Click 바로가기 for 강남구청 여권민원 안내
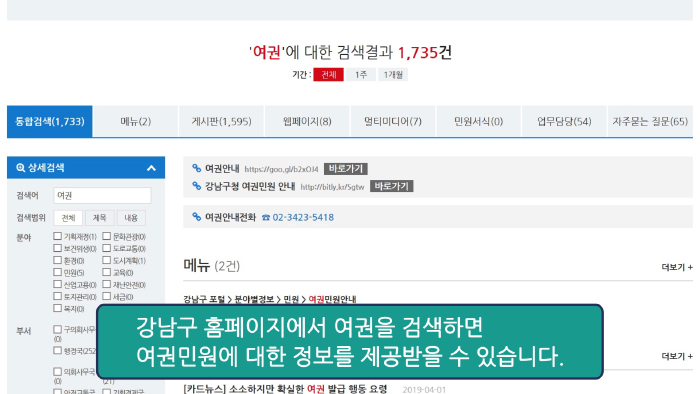700x394 pixels. tap(392, 186)
